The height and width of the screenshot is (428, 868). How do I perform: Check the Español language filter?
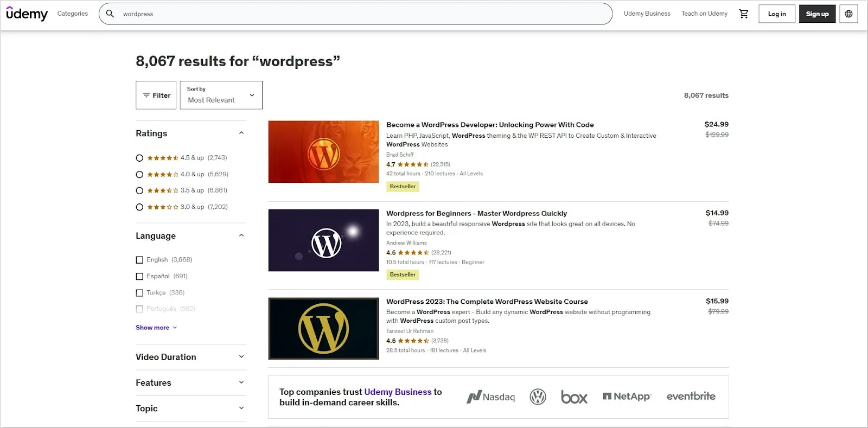(139, 276)
